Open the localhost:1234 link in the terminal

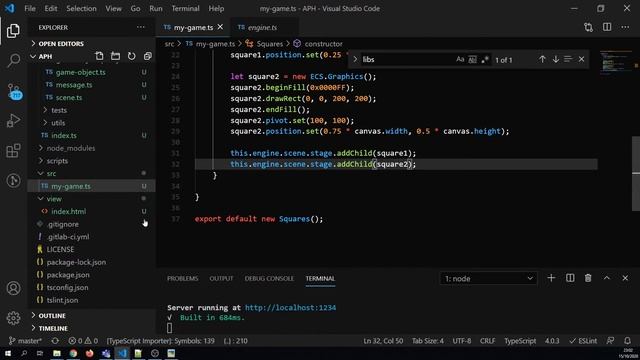pos(290,307)
